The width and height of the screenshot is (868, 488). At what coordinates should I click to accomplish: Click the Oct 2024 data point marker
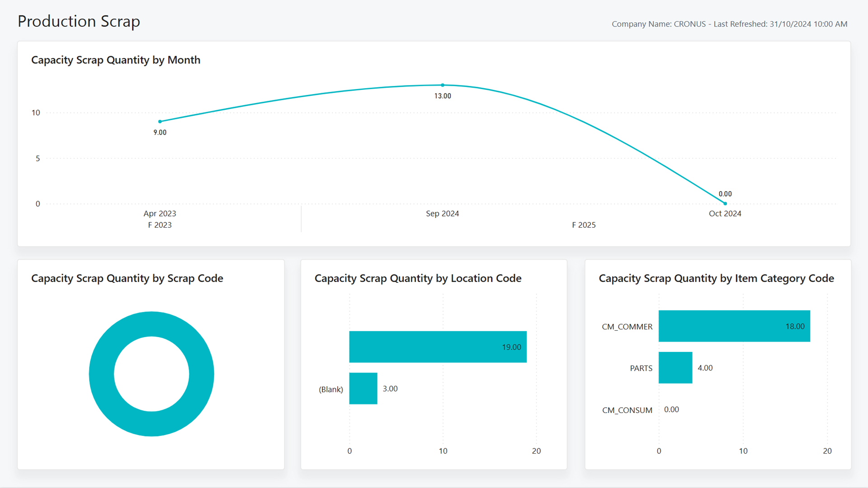point(725,203)
